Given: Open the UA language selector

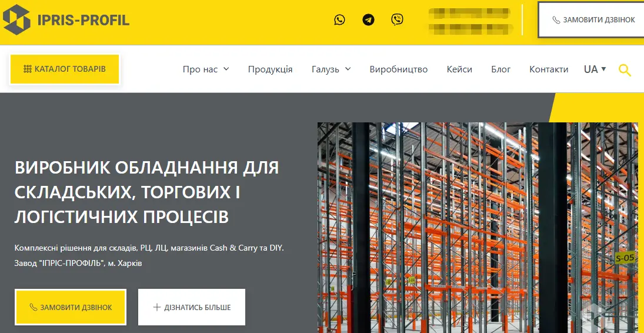Looking at the screenshot, I should point(595,69).
